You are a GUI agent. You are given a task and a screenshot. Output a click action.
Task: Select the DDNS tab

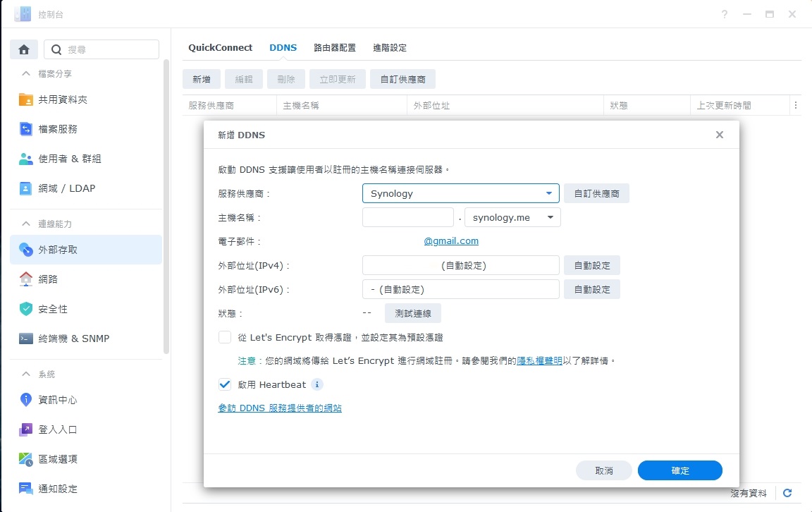[x=283, y=48]
